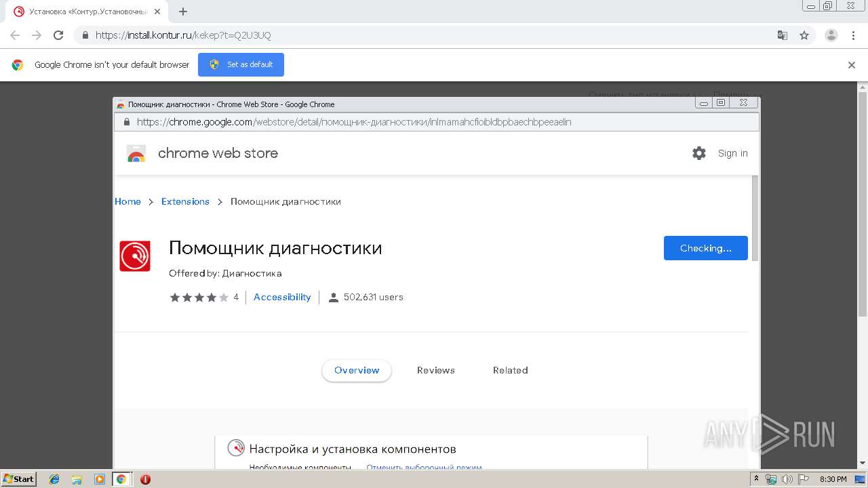868x488 pixels.
Task: Click the popup window vertical scrollbar
Action: (x=755, y=217)
